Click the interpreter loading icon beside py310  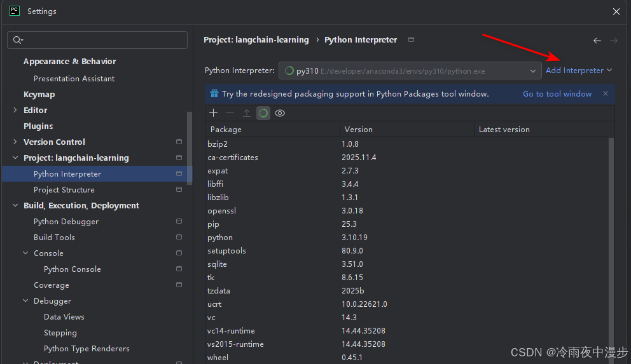tap(289, 71)
